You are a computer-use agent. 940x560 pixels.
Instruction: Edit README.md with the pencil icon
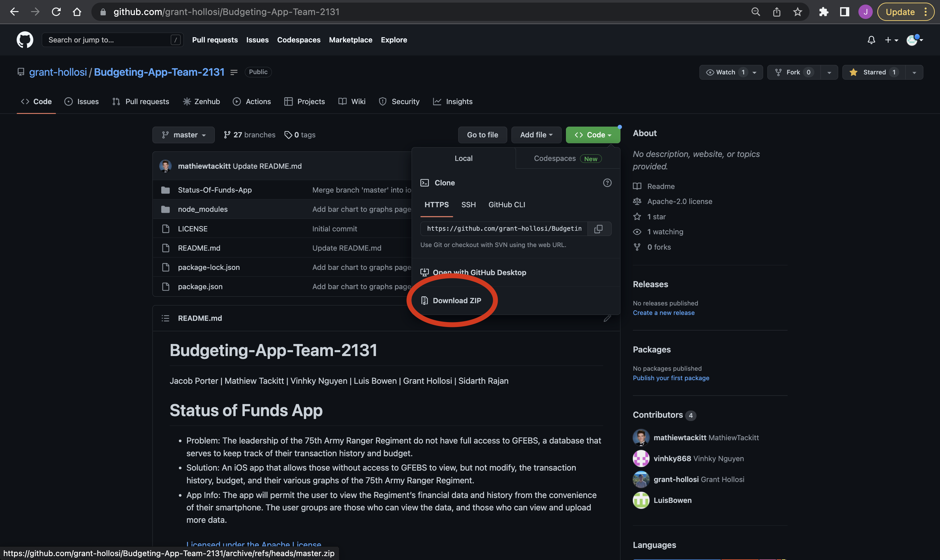tap(607, 318)
